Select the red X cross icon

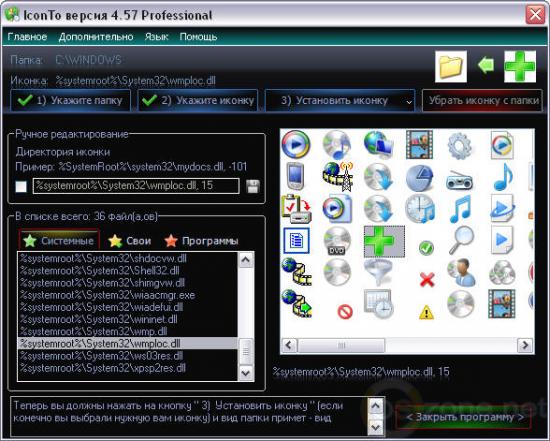coord(427,280)
